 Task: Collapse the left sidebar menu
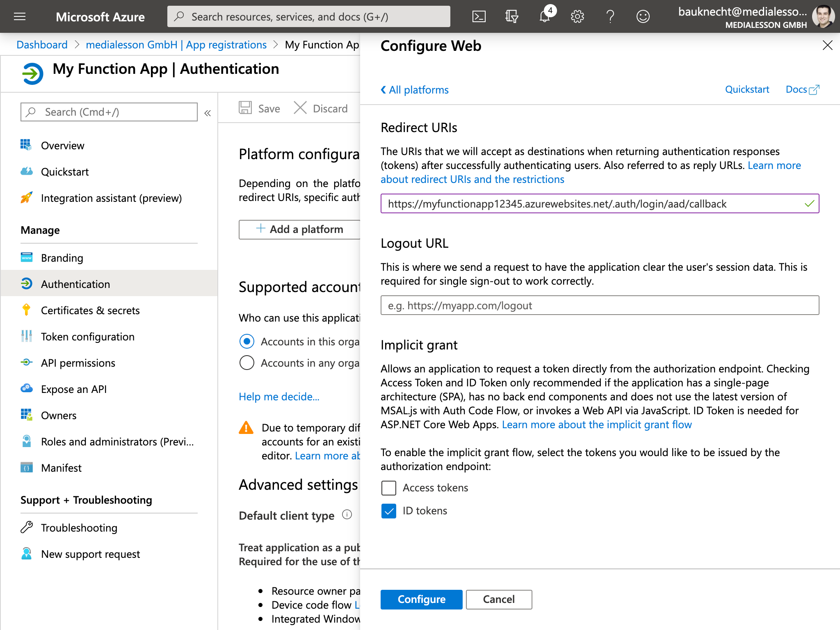208,113
